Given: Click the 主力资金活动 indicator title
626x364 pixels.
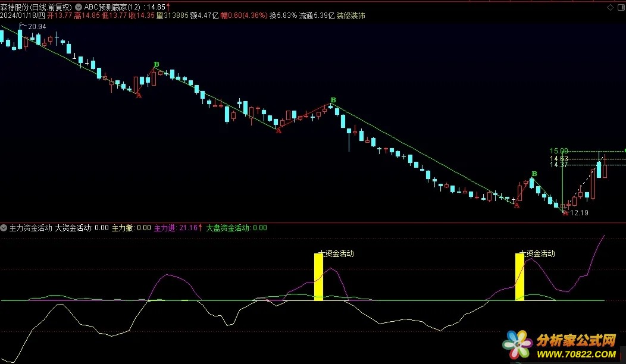Looking at the screenshot, I should [31, 228].
